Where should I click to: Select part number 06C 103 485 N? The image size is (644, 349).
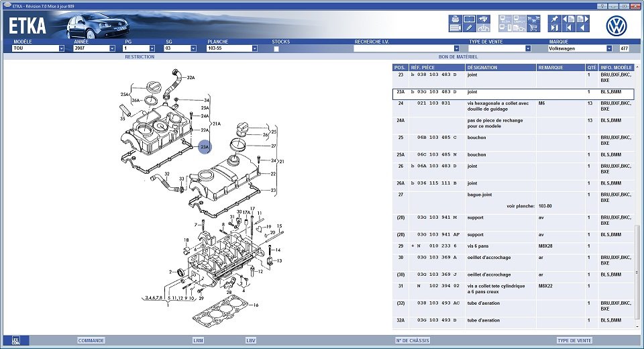[x=437, y=154]
